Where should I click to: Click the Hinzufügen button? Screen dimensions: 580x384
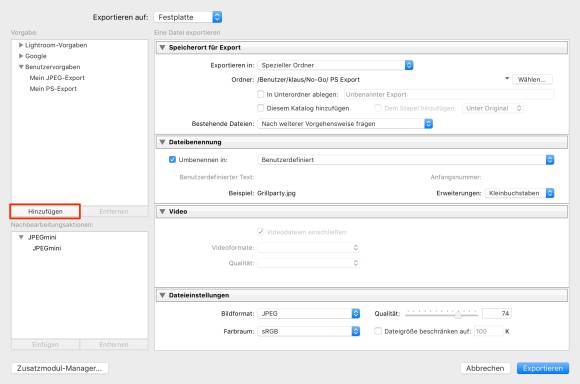pyautogui.click(x=45, y=211)
